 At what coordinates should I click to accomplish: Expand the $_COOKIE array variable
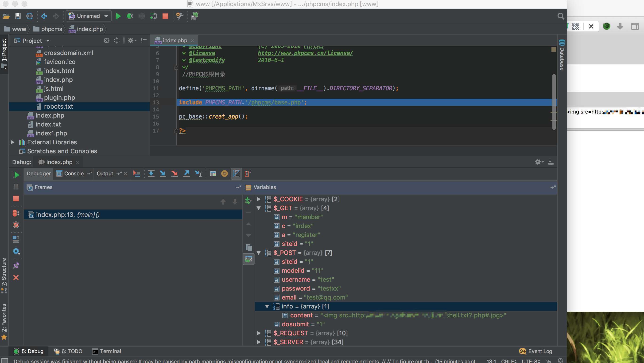tap(259, 199)
